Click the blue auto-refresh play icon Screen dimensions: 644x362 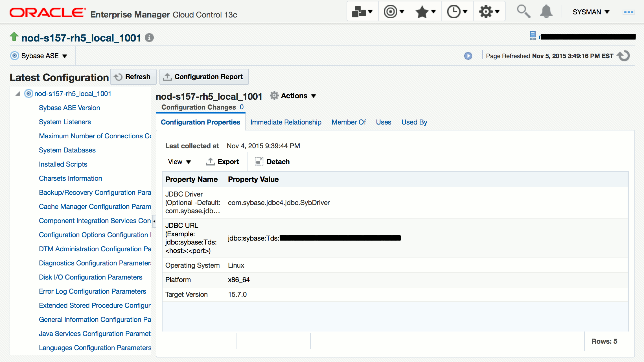pos(468,56)
